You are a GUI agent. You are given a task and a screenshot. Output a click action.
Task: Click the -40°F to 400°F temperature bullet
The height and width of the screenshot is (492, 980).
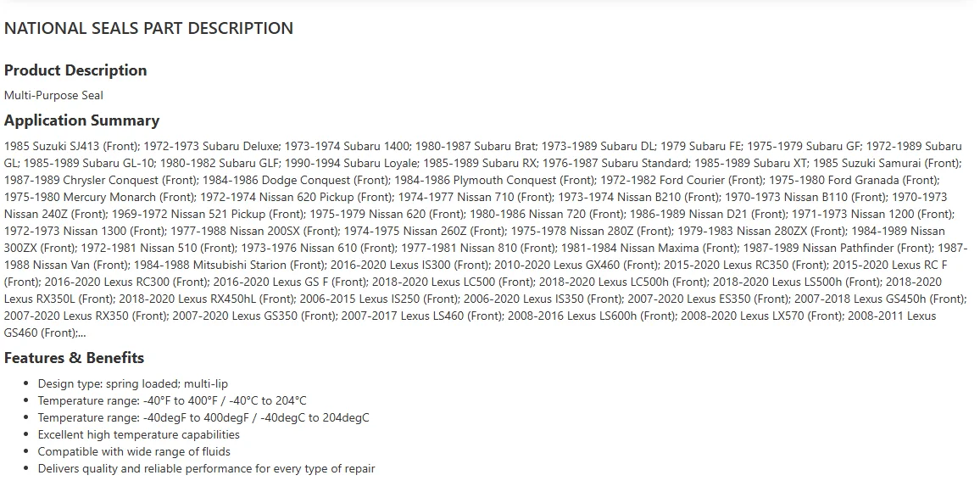pos(172,400)
